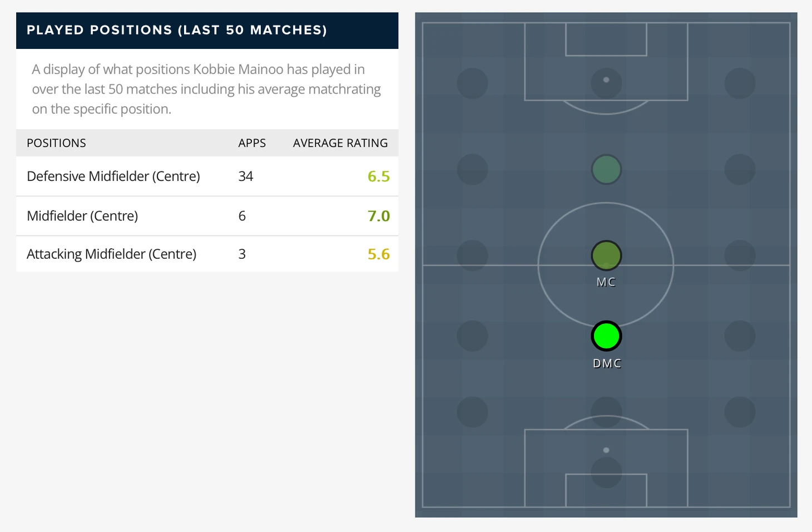Click the AVERAGE RATING column header
This screenshot has width=812, height=532.
click(x=340, y=143)
